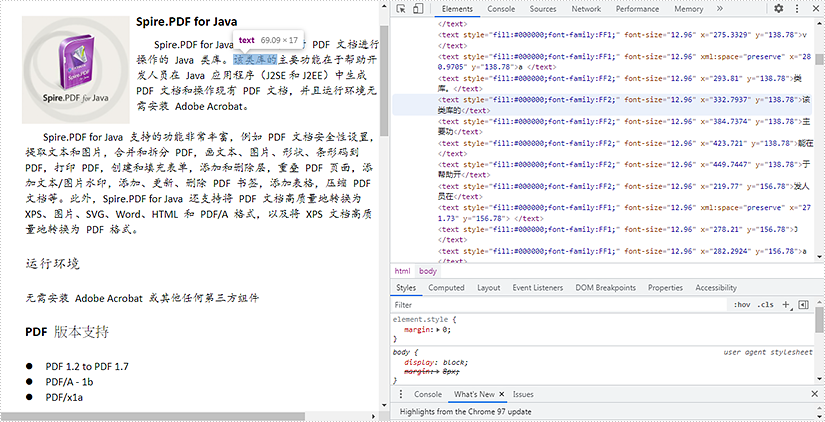Click the margin value 0 in element.style
The height and width of the screenshot is (422, 825).
[x=446, y=330]
